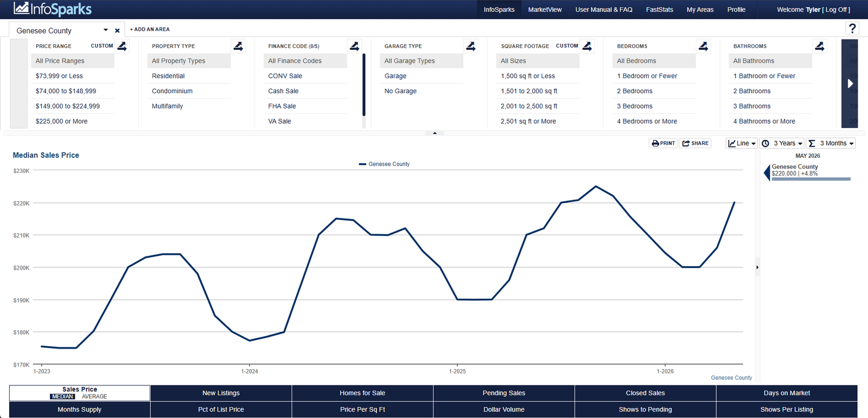868x418 pixels.
Task: Toggle the VA Sale finance code
Action: coord(305,121)
